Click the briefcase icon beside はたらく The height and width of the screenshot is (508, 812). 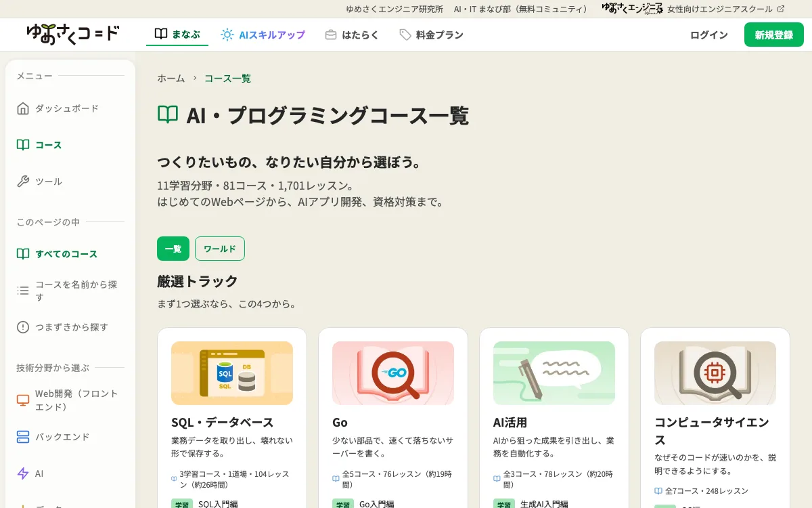pyautogui.click(x=331, y=35)
